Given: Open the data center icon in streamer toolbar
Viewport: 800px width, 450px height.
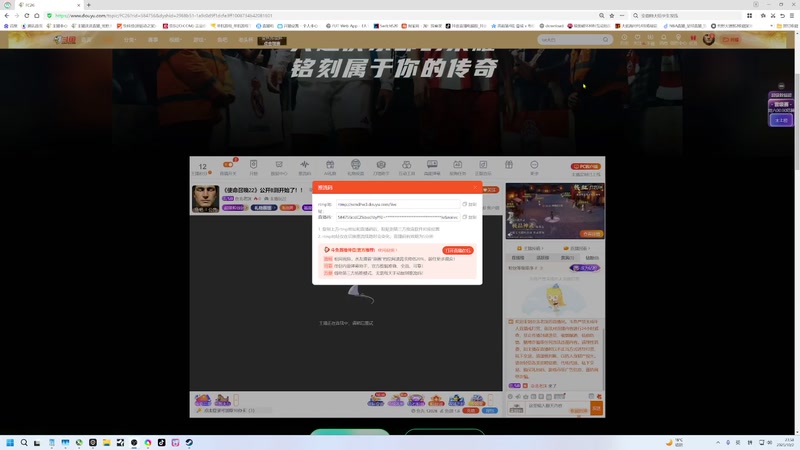Looking at the screenshot, I should pyautogui.click(x=279, y=164).
